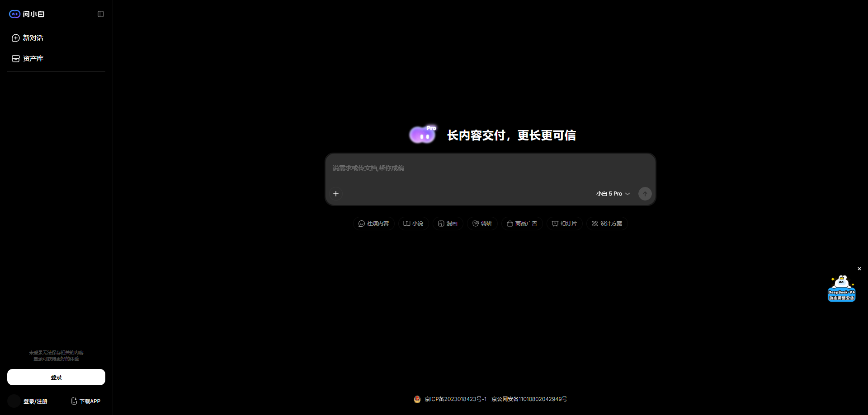Open the 下载APP download link
Image resolution: width=868 pixels, height=415 pixels.
(86, 401)
